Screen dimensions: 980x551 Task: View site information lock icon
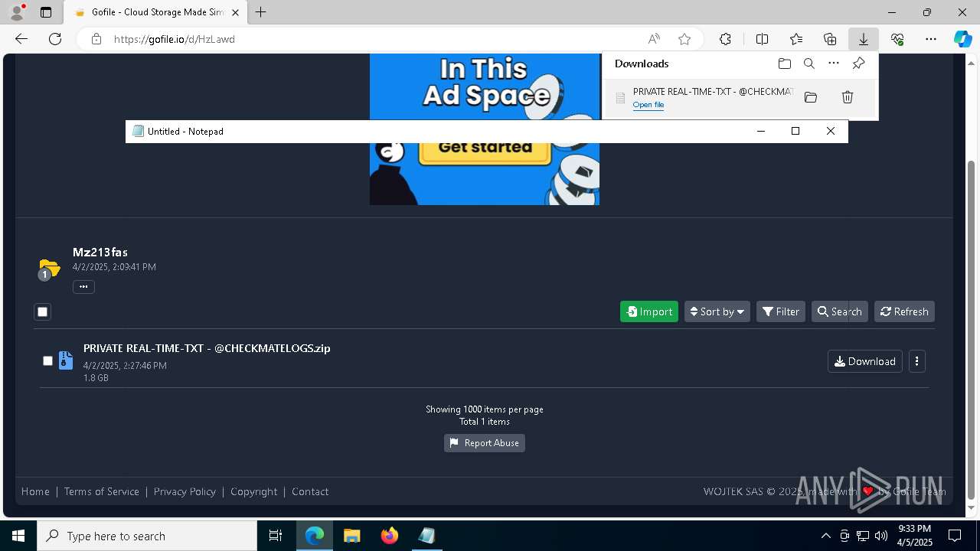pyautogui.click(x=96, y=39)
